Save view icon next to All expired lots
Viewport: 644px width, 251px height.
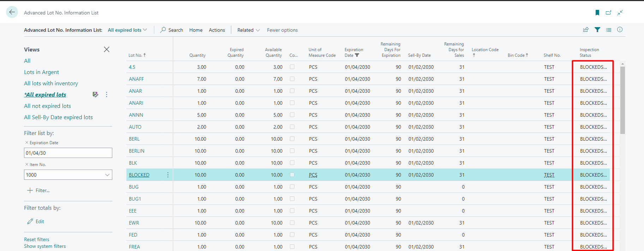pyautogui.click(x=95, y=94)
